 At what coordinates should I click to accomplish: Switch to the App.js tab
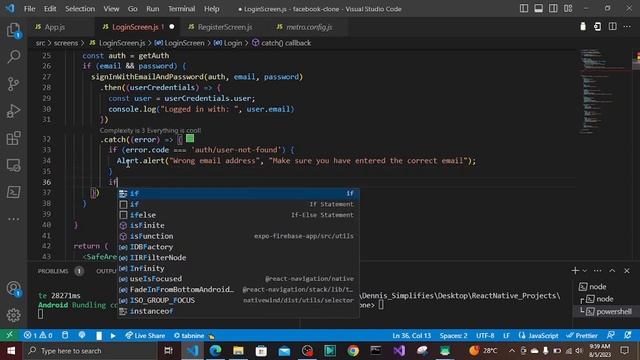click(54, 27)
